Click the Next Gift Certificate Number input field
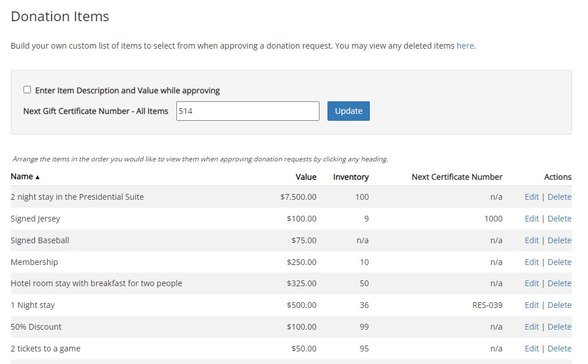The image size is (588, 364). pyautogui.click(x=247, y=110)
